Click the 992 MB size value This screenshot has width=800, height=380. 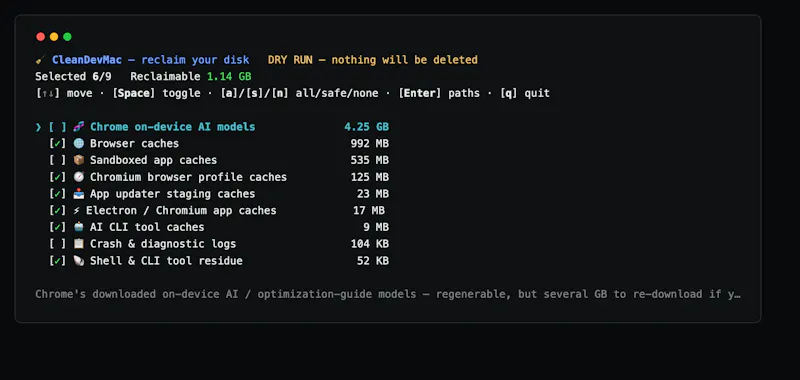[369, 144]
